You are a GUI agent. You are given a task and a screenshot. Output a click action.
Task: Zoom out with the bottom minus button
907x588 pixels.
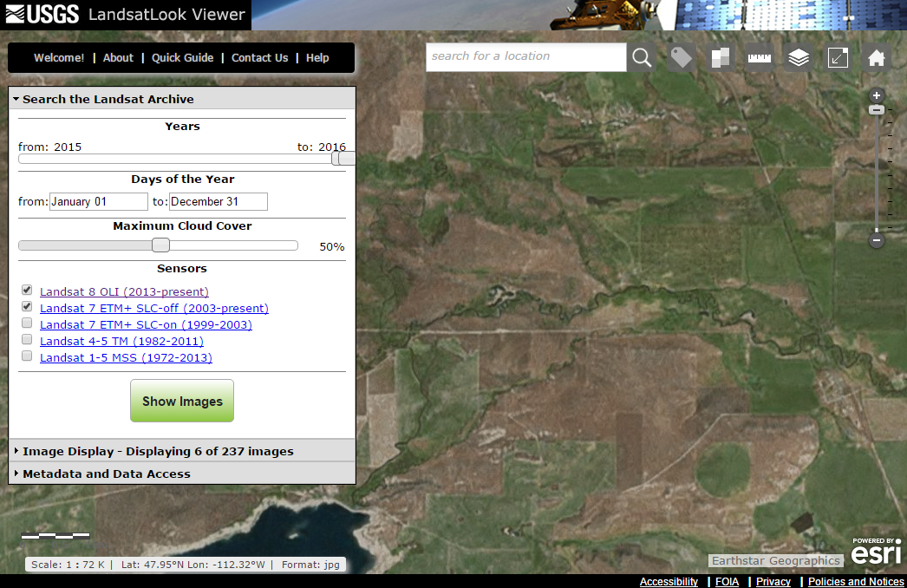[877, 240]
